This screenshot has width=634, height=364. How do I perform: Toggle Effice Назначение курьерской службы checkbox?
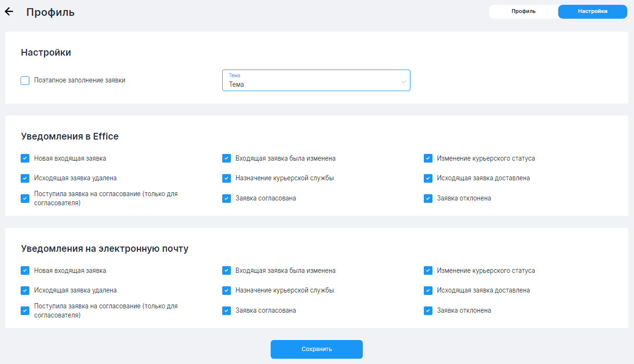point(227,178)
